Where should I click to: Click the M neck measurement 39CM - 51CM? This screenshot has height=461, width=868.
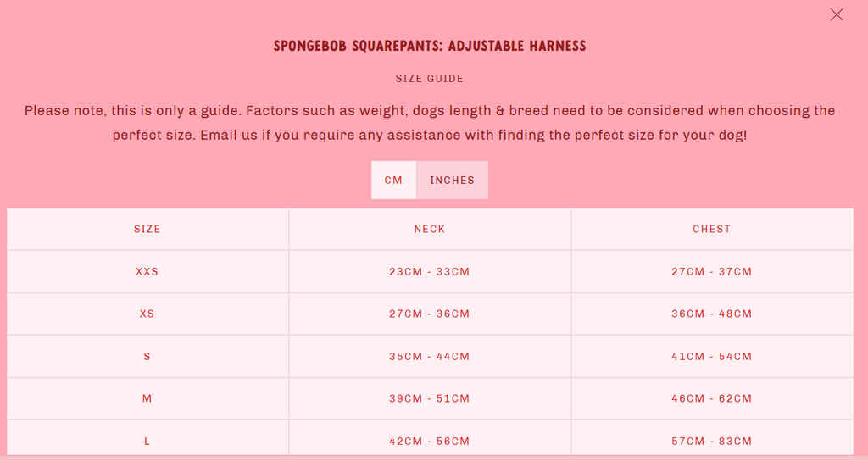(430, 398)
